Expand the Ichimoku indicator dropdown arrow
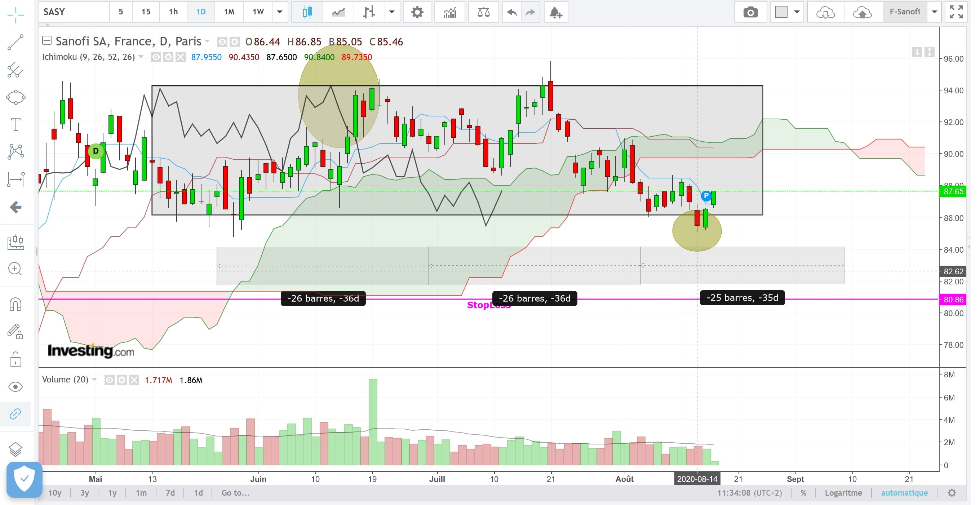 click(141, 57)
